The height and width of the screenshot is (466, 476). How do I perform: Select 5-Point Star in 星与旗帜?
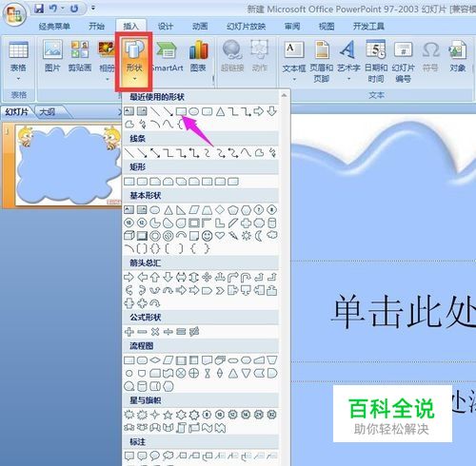pyautogui.click(x=168, y=415)
